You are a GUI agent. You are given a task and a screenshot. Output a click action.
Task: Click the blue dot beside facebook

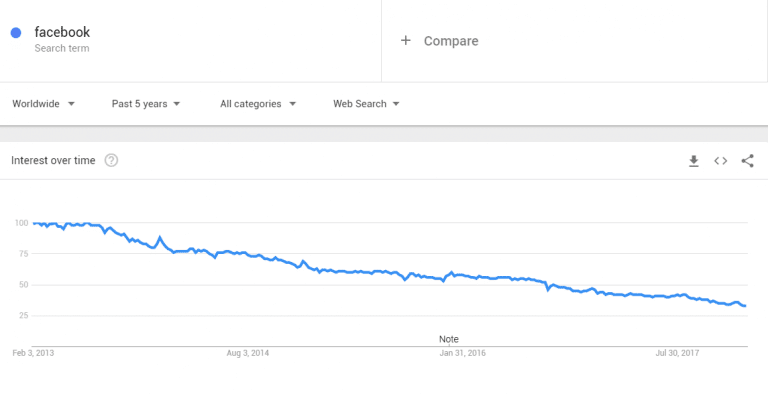pos(16,33)
